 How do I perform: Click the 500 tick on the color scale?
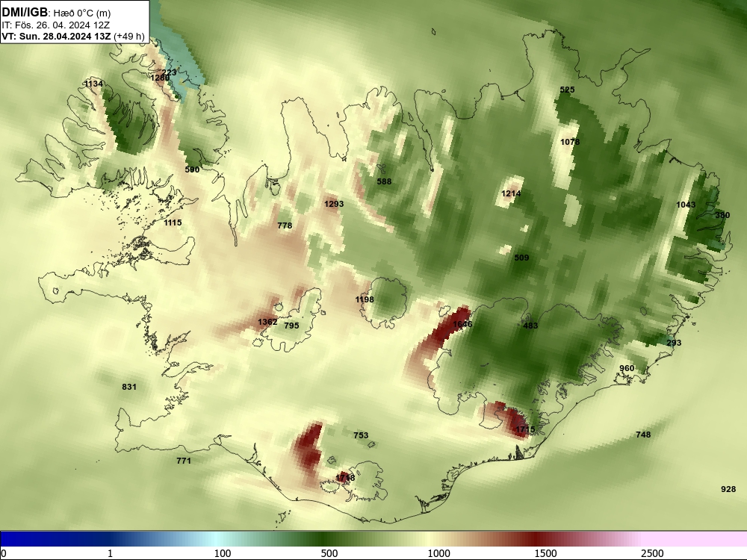[x=329, y=553]
